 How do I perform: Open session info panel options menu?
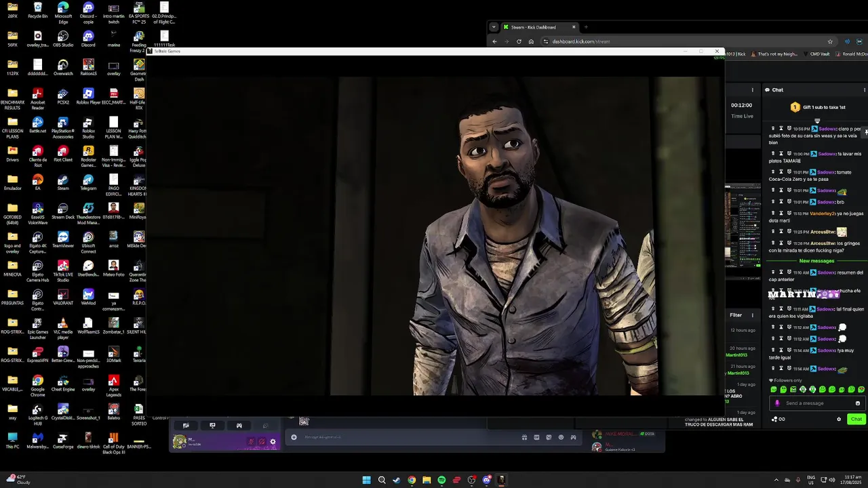point(752,89)
